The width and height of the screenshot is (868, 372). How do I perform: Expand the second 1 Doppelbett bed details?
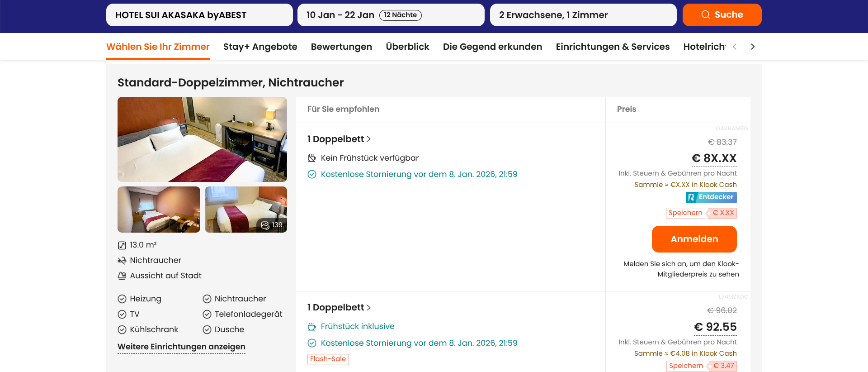(x=339, y=308)
